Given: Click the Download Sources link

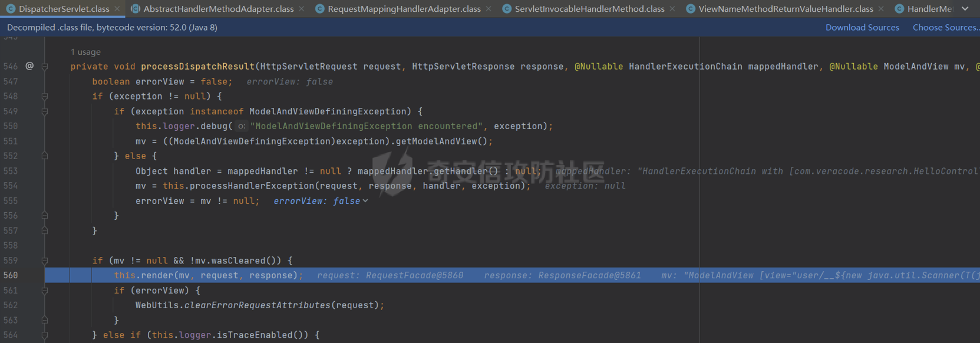Looking at the screenshot, I should click(x=862, y=27).
